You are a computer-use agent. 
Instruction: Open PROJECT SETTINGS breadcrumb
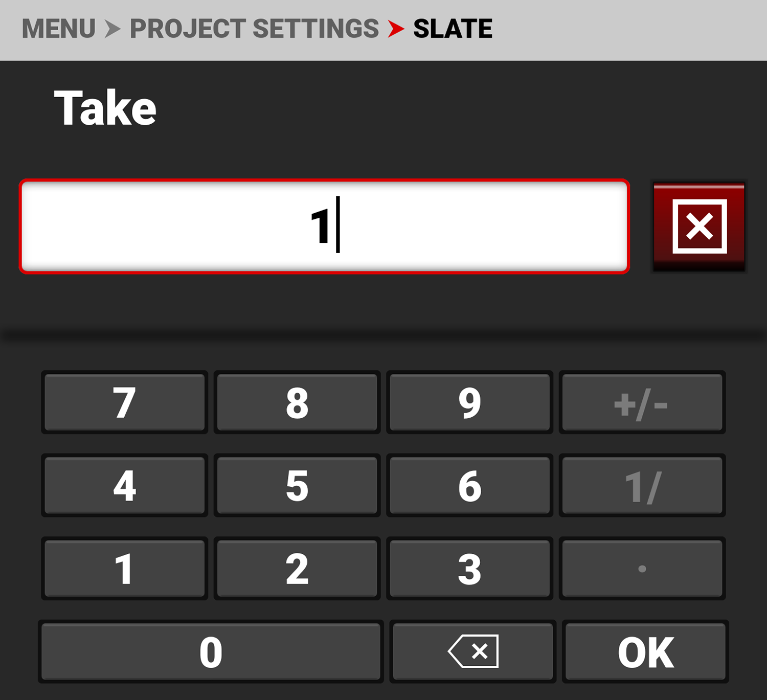click(x=254, y=29)
